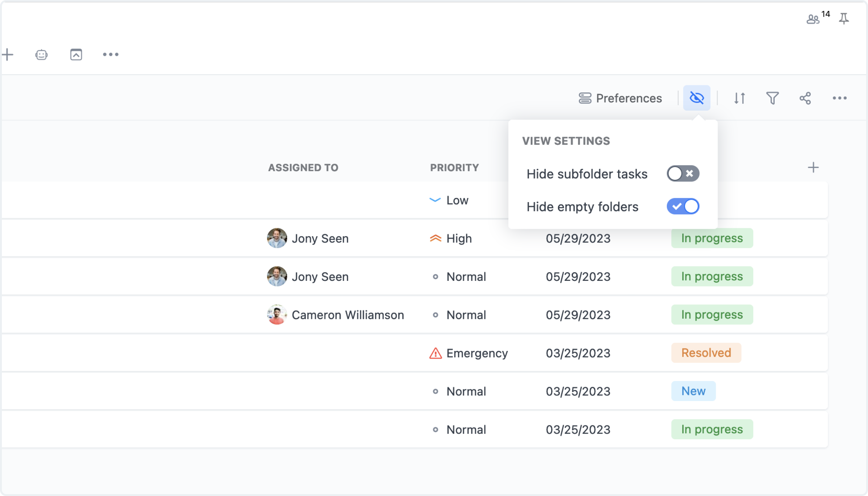Click the Hide empty folders label
The image size is (868, 496).
point(582,206)
